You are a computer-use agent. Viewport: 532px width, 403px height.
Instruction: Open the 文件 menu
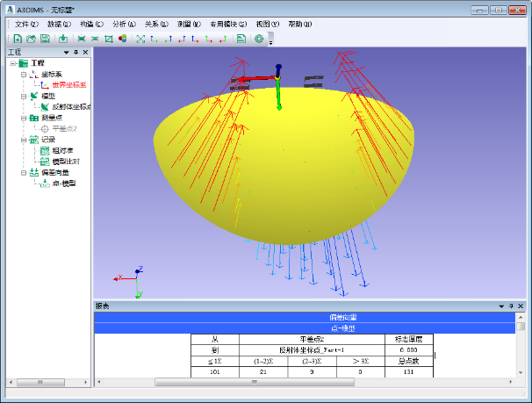26,24
